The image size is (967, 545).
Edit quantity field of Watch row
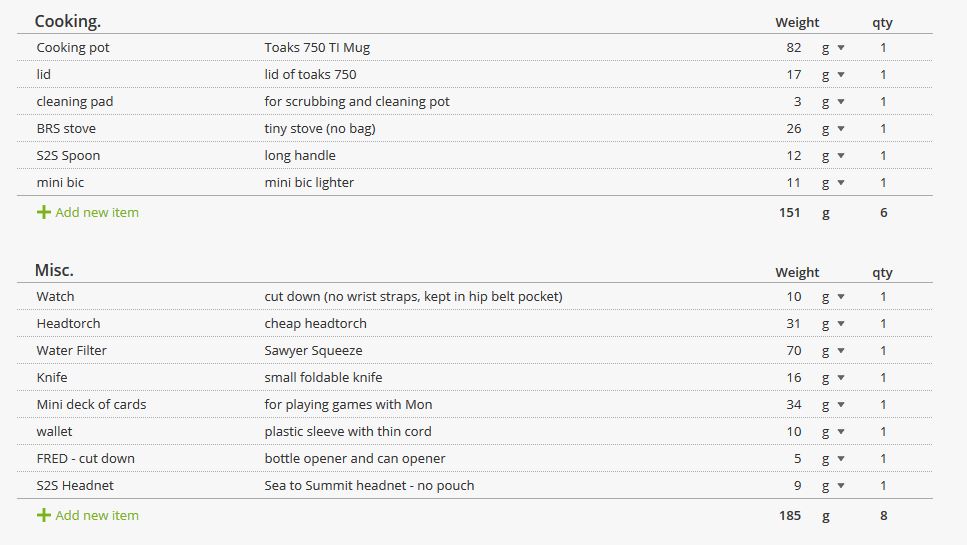point(883,297)
